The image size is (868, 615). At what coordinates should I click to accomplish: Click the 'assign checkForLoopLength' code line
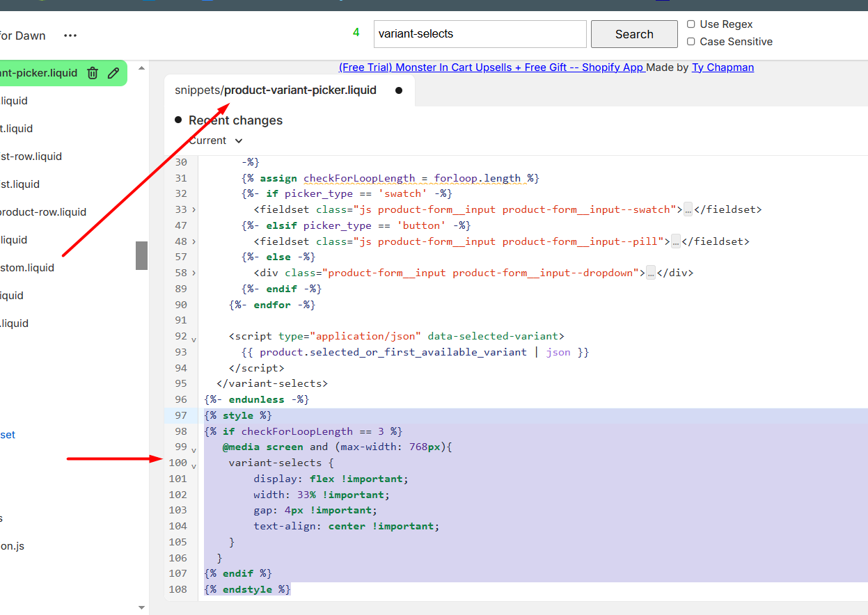[x=390, y=178]
